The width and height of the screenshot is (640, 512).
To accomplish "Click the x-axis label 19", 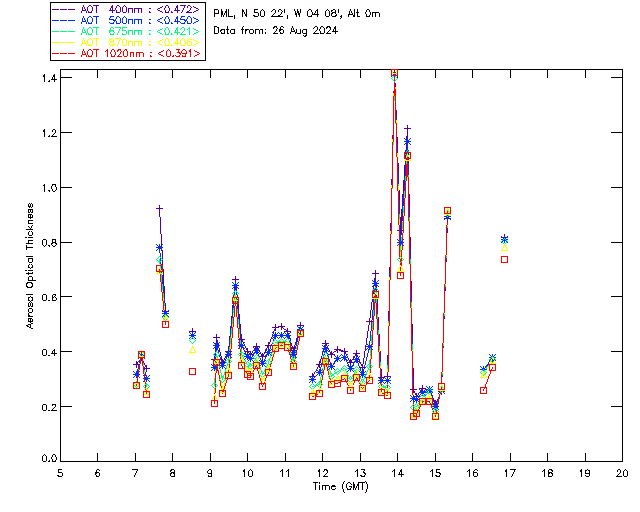I will [585, 473].
